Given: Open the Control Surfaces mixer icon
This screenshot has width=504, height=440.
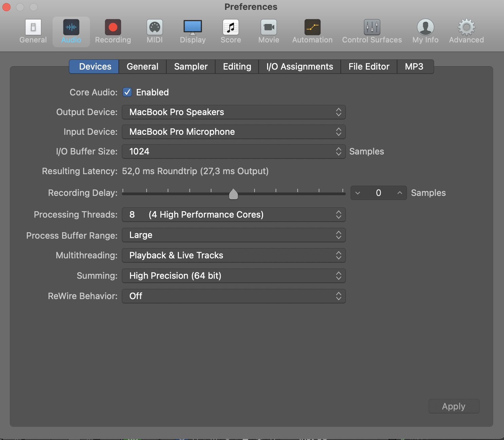Looking at the screenshot, I should (372, 27).
